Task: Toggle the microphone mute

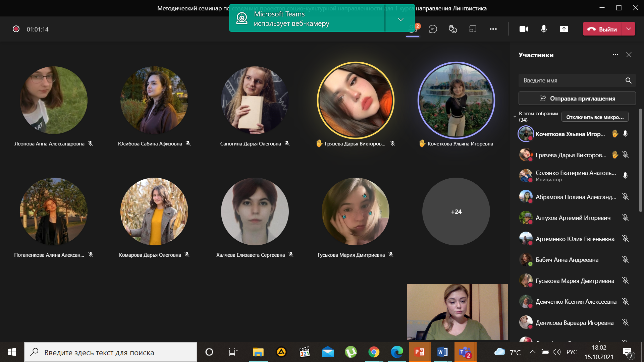Action: pyautogui.click(x=544, y=29)
